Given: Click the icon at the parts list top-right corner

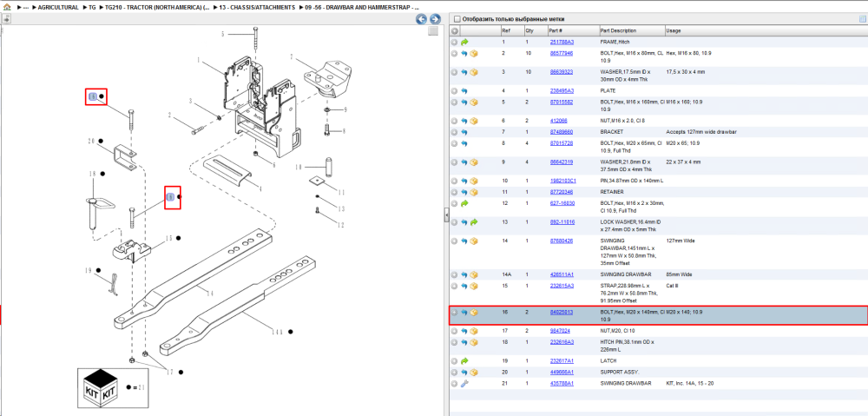Looking at the screenshot, I should point(862,19).
